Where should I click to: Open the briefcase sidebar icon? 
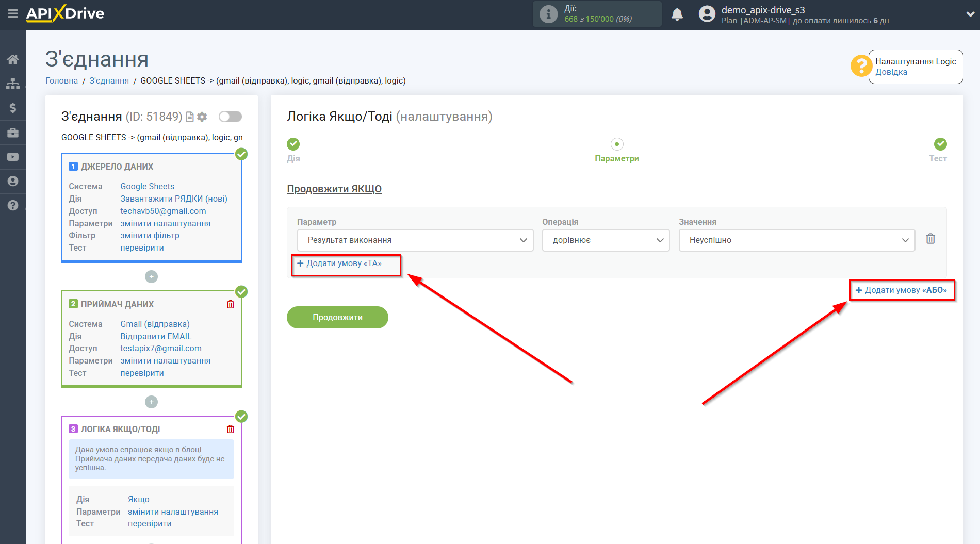(x=13, y=133)
